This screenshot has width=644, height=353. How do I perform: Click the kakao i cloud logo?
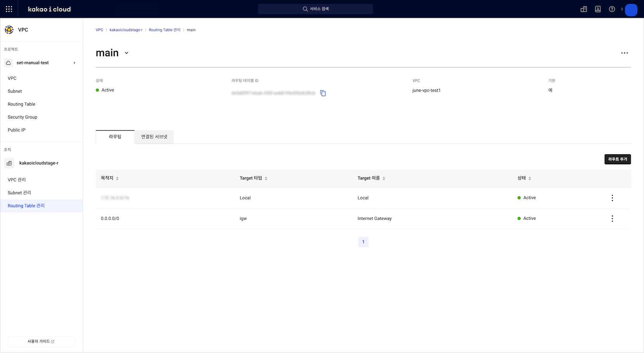pos(49,9)
